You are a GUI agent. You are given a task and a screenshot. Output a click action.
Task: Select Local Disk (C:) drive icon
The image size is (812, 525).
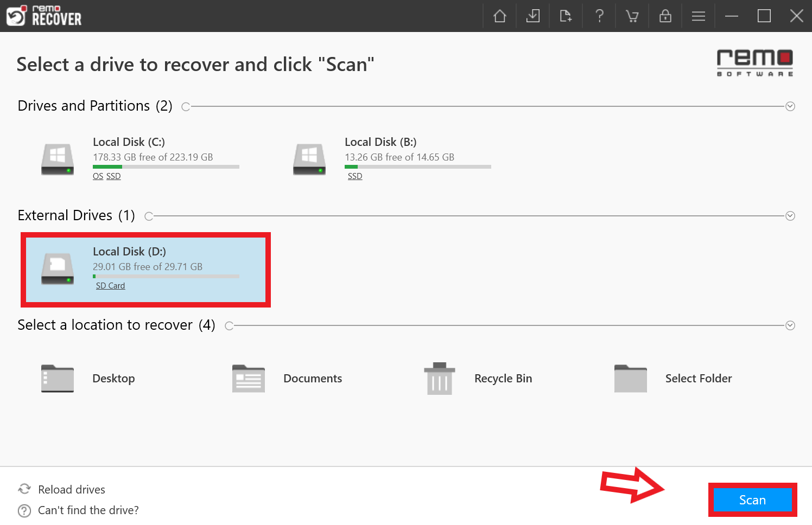pos(58,159)
